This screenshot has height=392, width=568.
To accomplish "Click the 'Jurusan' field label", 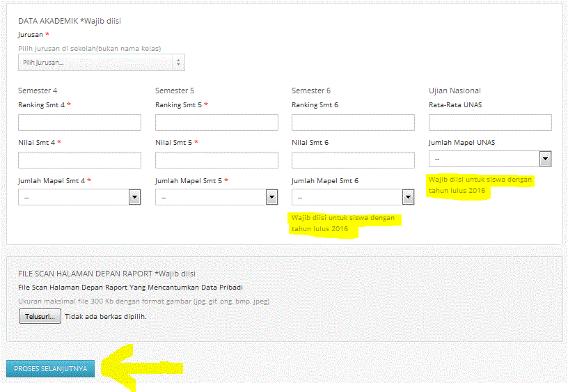I will [31, 34].
